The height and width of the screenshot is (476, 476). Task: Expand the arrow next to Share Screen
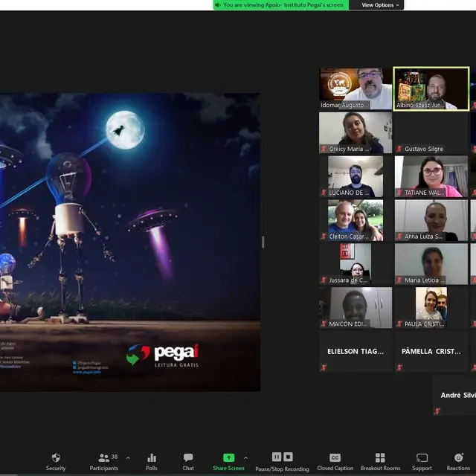pos(246,457)
